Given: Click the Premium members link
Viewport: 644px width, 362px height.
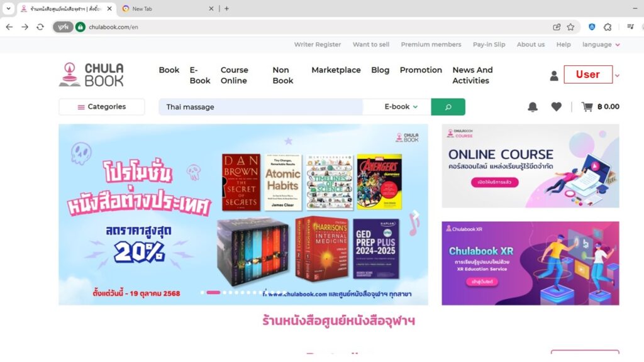Looking at the screenshot, I should (431, 45).
